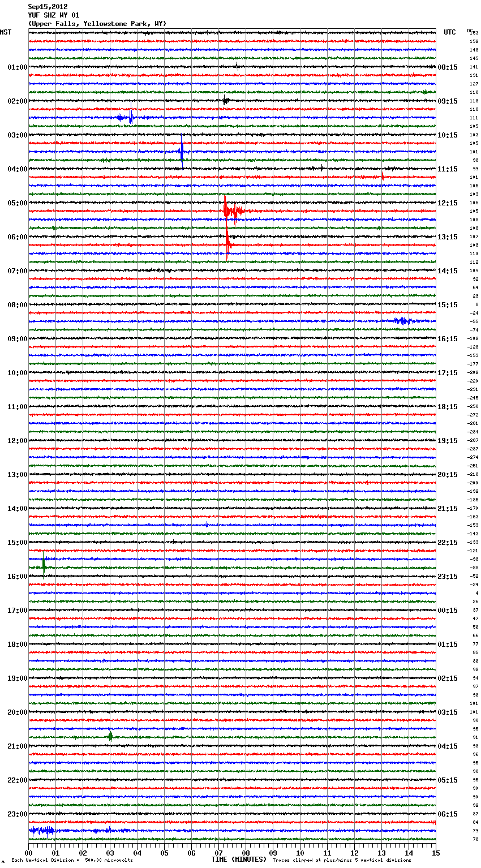Click the TIME (MINUTES) axis title
Image resolution: width=481 pixels, height=868 pixels.
[x=239, y=860]
